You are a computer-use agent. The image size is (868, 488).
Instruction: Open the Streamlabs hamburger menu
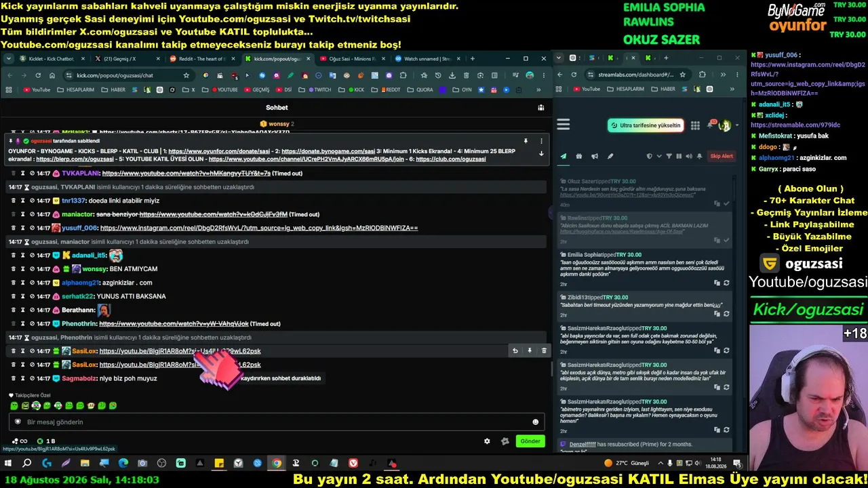[x=563, y=125]
